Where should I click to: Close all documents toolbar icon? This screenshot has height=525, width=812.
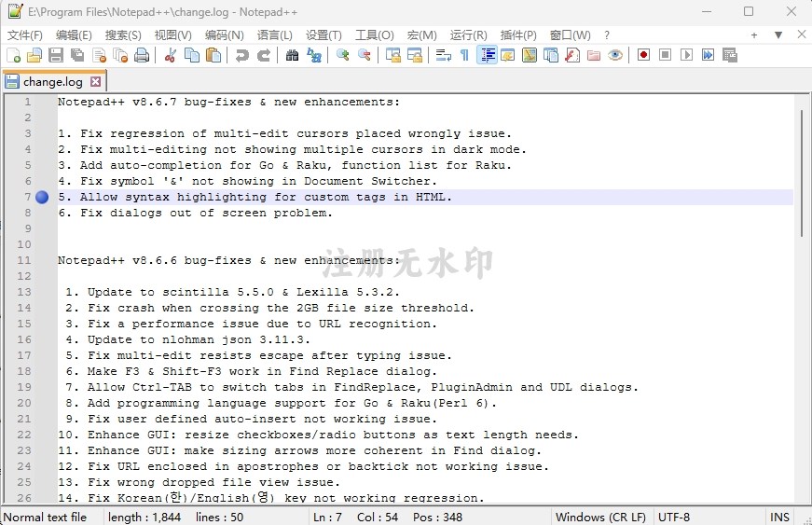pos(120,55)
